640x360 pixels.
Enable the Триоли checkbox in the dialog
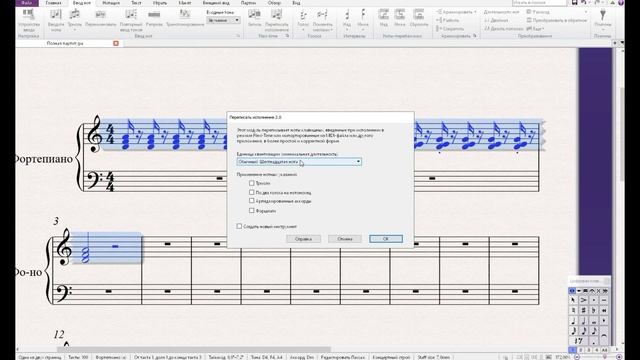point(251,183)
